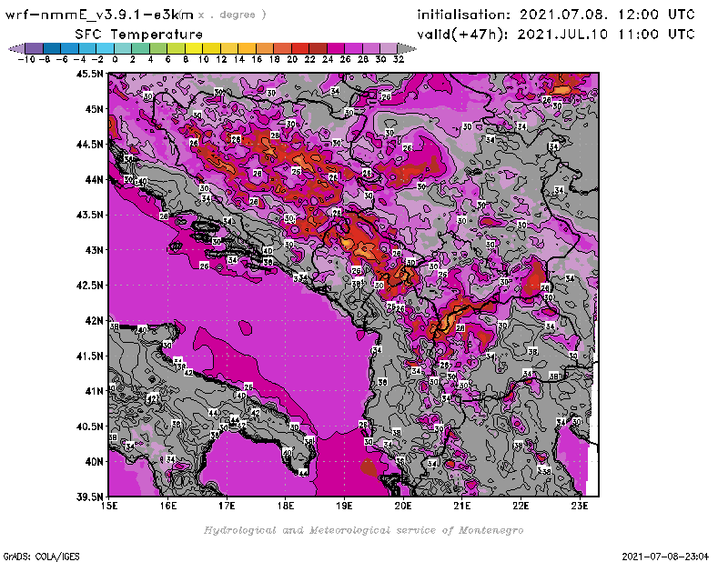Click the wrf-nmmE_v3.9.1-e3km model title
The width and height of the screenshot is (728, 562).
tap(99, 15)
